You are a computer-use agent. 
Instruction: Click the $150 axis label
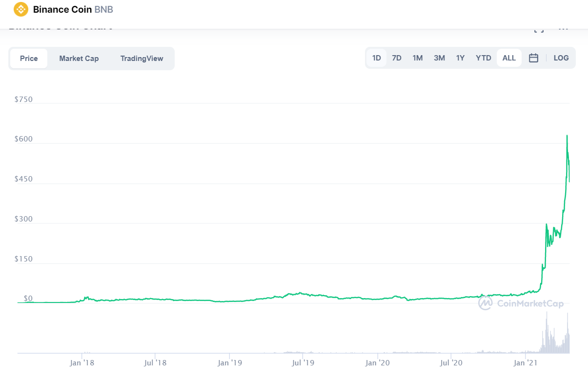click(x=23, y=259)
